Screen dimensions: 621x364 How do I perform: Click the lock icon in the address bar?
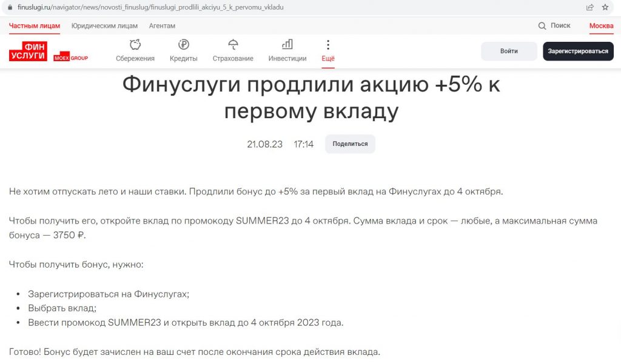10,7
